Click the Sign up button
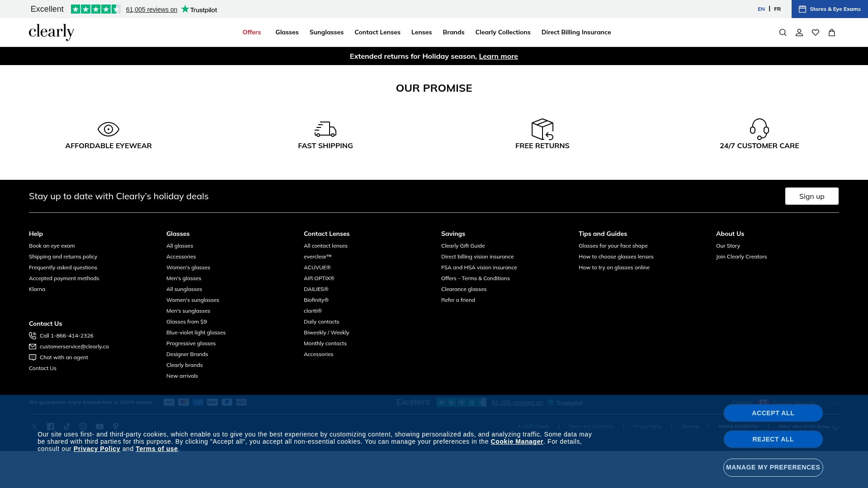 812,196
